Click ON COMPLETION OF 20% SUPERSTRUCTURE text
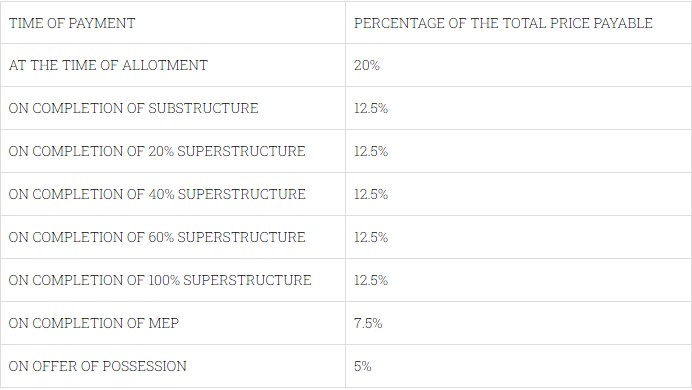Viewport: 692px width, 390px height. pyautogui.click(x=157, y=151)
